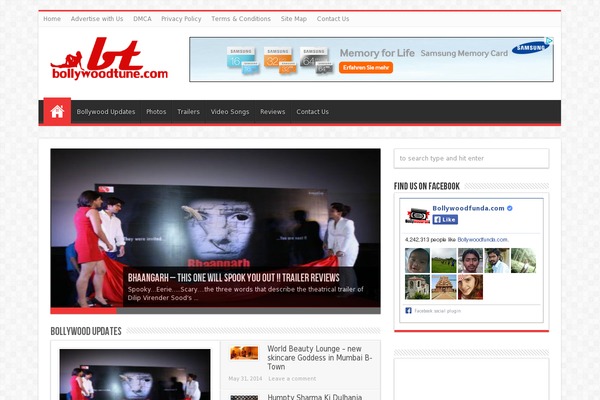Click the red Home icon in navigation bar
This screenshot has width=600, height=400.
(x=57, y=111)
